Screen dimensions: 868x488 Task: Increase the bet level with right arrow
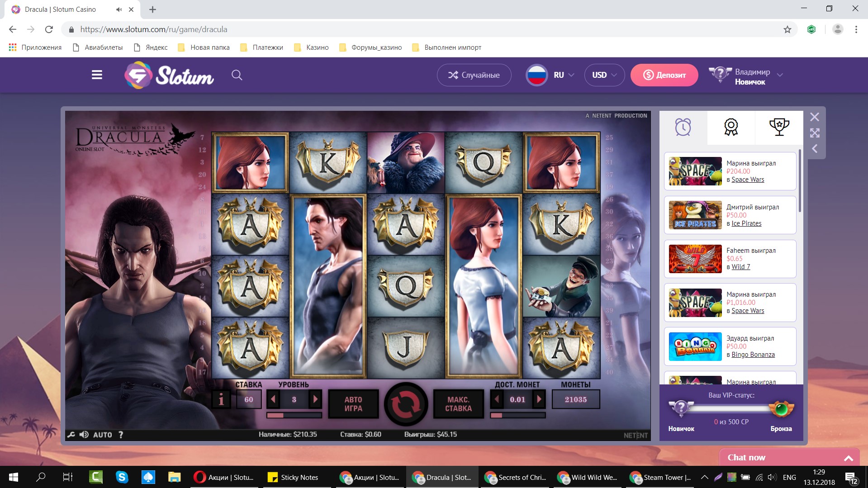coord(315,399)
